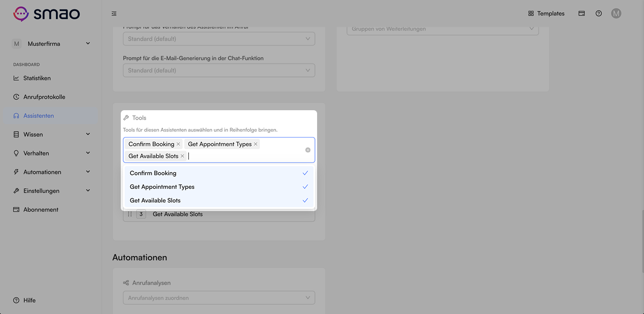This screenshot has height=314, width=644.
Task: Collapse the sidebar with the hamburger icon
Action: pos(114,14)
